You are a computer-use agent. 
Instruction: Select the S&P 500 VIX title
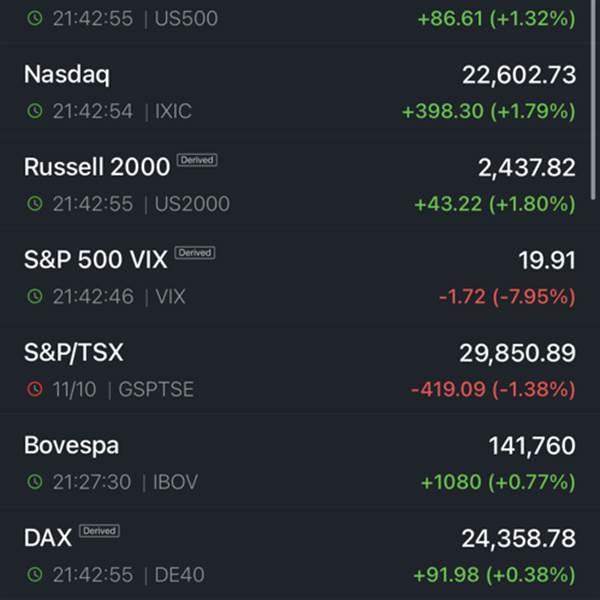95,260
